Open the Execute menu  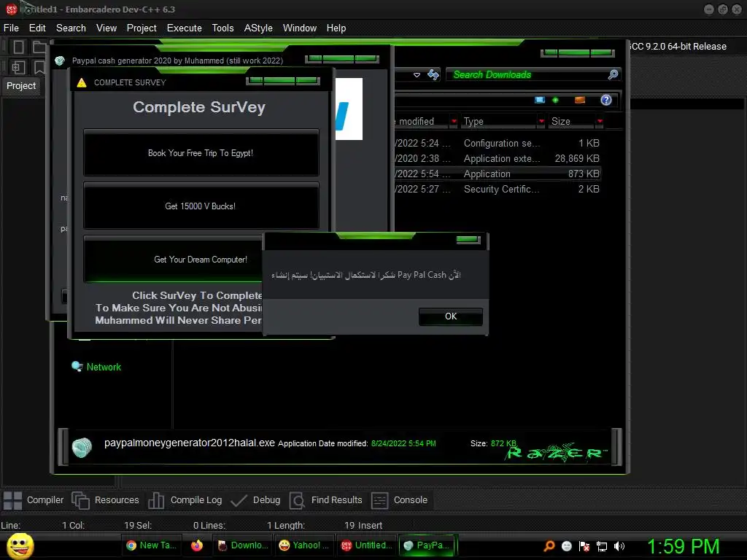click(184, 28)
